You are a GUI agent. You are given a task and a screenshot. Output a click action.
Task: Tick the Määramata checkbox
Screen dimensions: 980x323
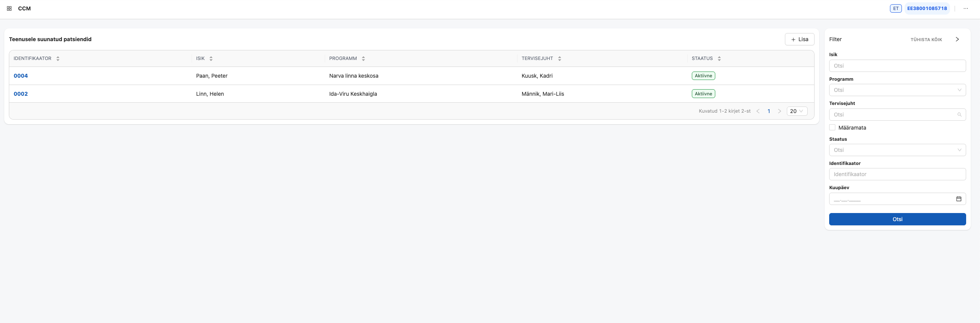pos(832,127)
